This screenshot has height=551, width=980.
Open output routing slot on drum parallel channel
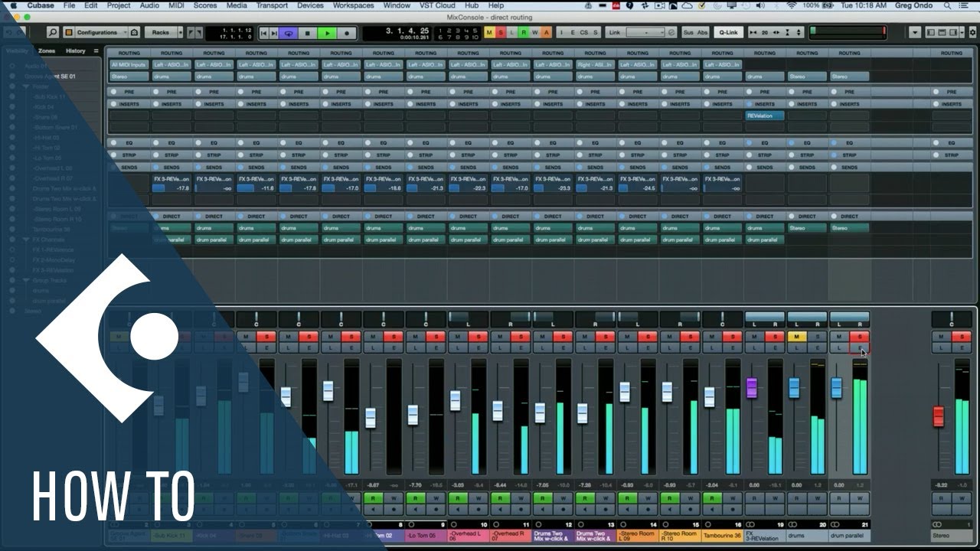coord(849,77)
